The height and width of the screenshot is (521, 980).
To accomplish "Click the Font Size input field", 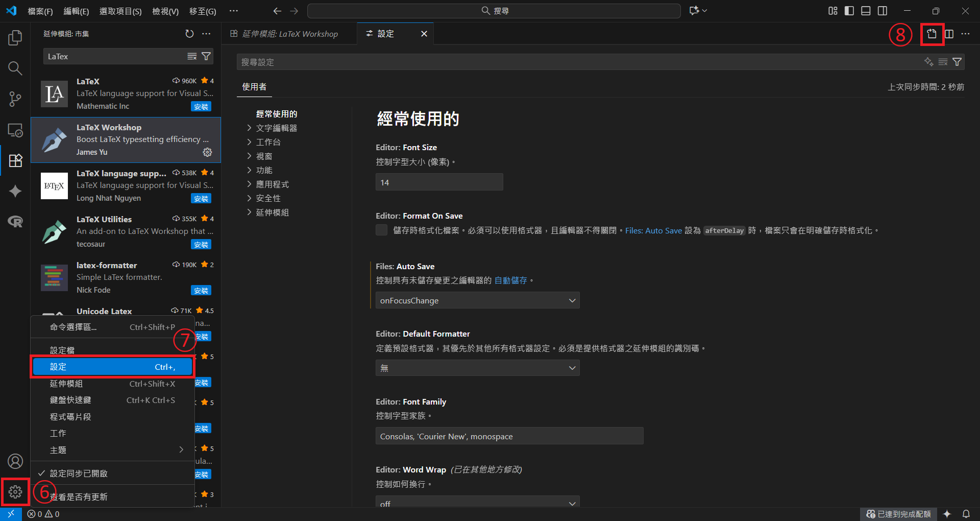I will coord(439,182).
